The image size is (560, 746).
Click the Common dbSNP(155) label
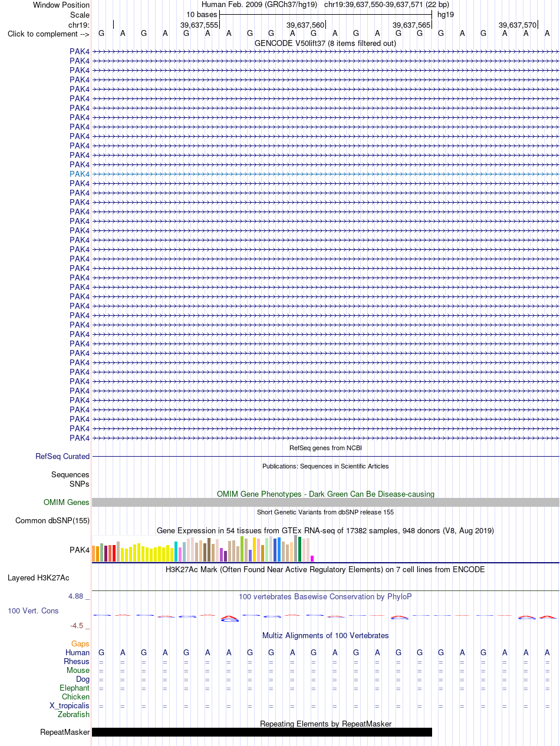[x=52, y=520]
